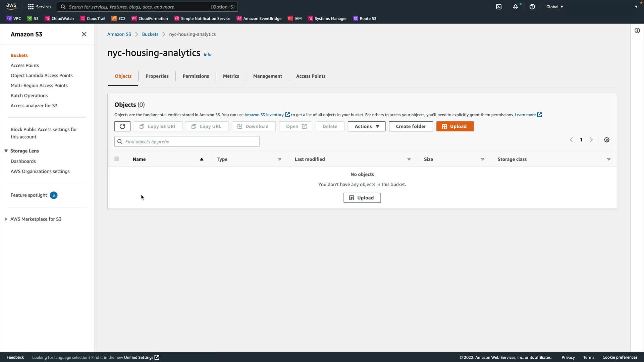Open AWS CloudShell icon in top bar
Image resolution: width=644 pixels, height=362 pixels.
pyautogui.click(x=499, y=7)
